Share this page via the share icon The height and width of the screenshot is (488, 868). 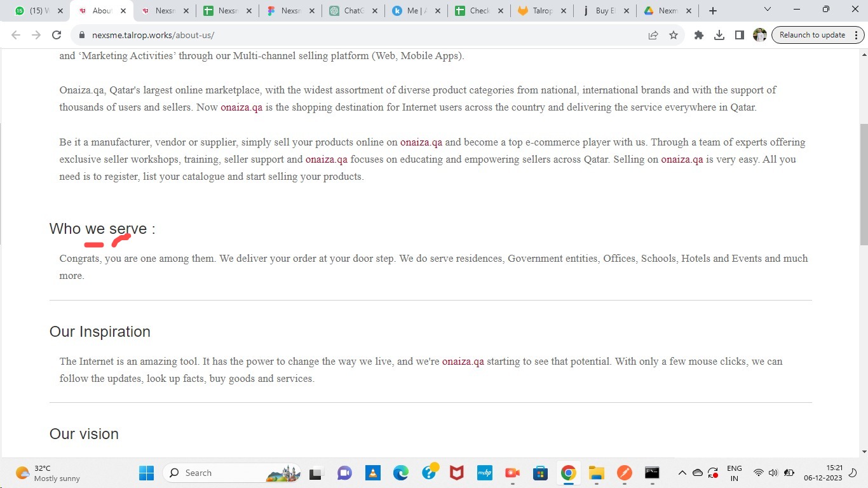[653, 36]
